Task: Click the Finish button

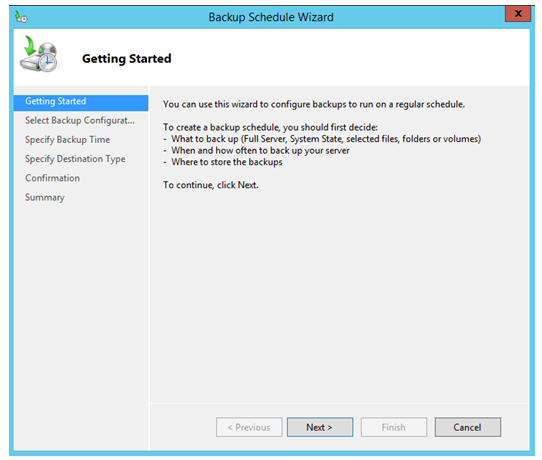Action: 394,427
